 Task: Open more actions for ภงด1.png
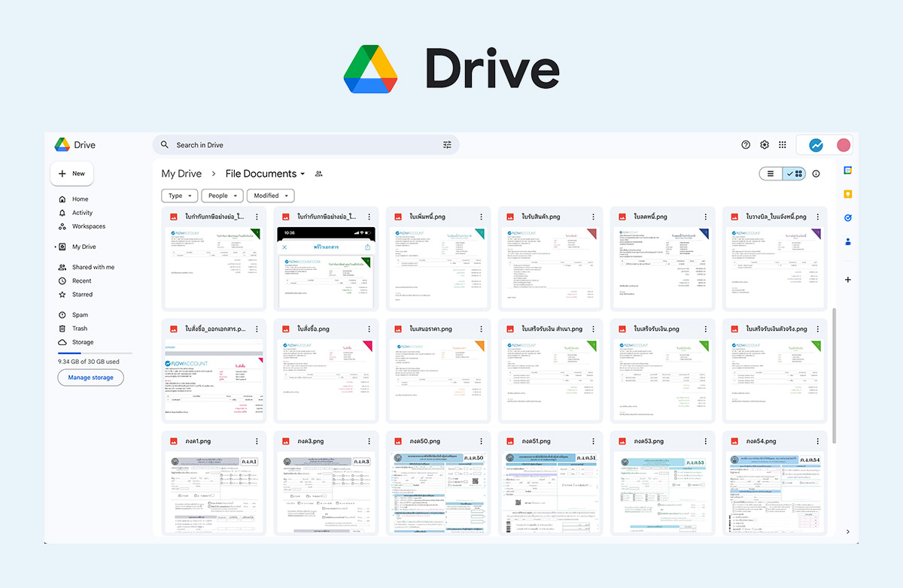(x=257, y=441)
